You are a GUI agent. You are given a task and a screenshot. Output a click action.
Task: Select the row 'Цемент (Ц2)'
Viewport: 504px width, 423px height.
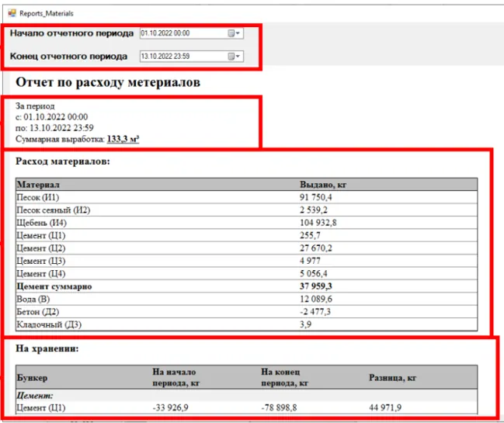pyautogui.click(x=246, y=248)
